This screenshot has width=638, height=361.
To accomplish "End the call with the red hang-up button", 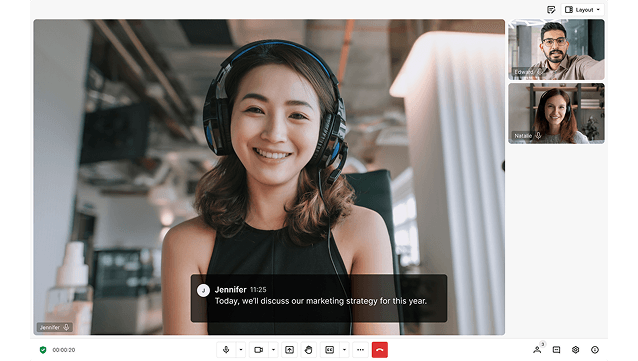I will 380,350.
